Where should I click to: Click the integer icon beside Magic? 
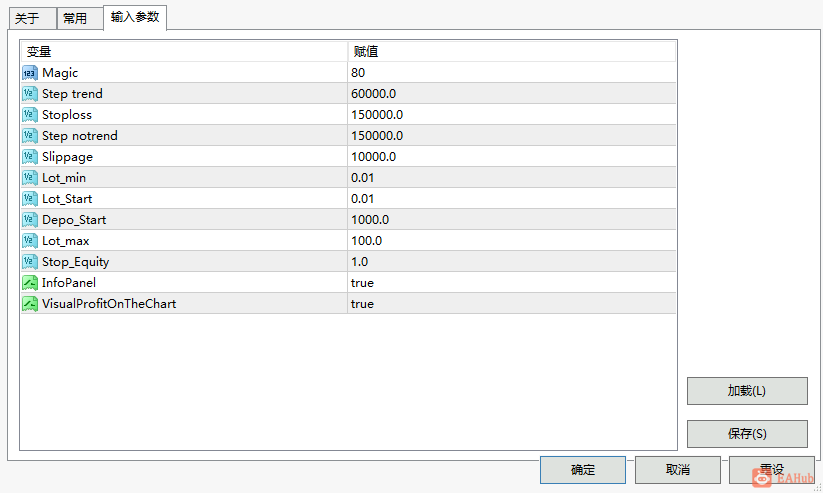[x=30, y=73]
